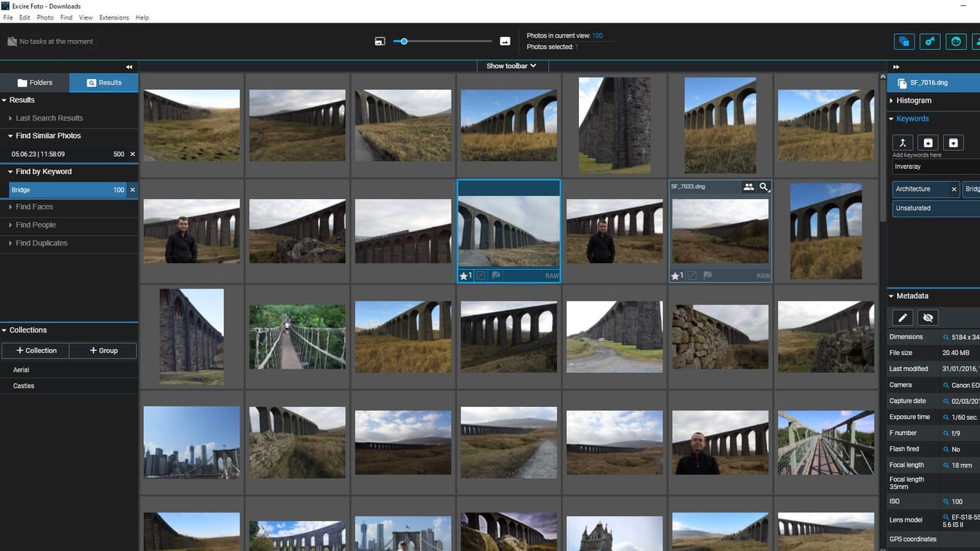Click the keyword transfer icon in Keywords panel
This screenshot has width=980, height=551.
[x=902, y=142]
